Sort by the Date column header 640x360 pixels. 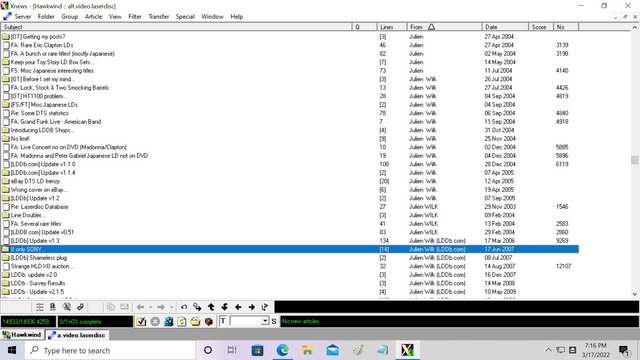pos(505,27)
